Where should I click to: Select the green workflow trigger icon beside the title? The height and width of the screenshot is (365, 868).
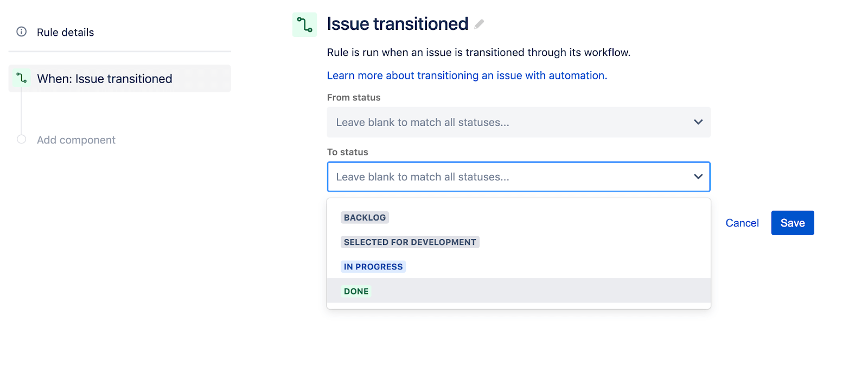(305, 24)
